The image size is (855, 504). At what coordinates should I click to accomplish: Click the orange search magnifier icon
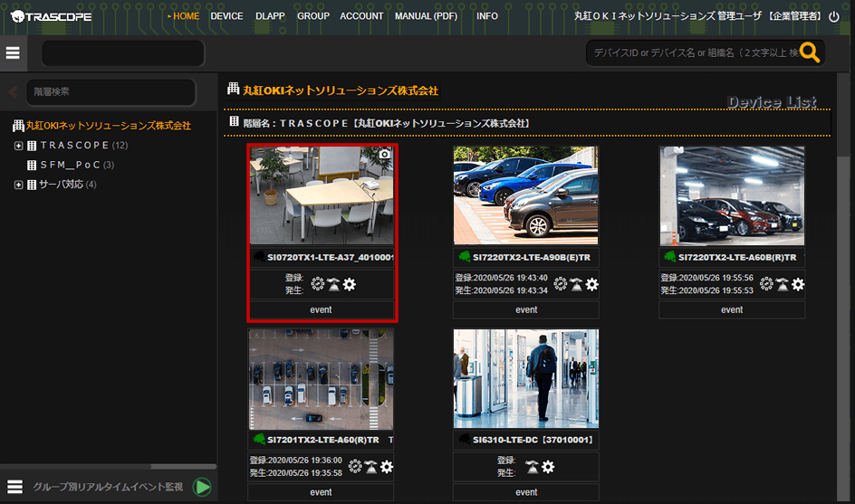(x=809, y=53)
